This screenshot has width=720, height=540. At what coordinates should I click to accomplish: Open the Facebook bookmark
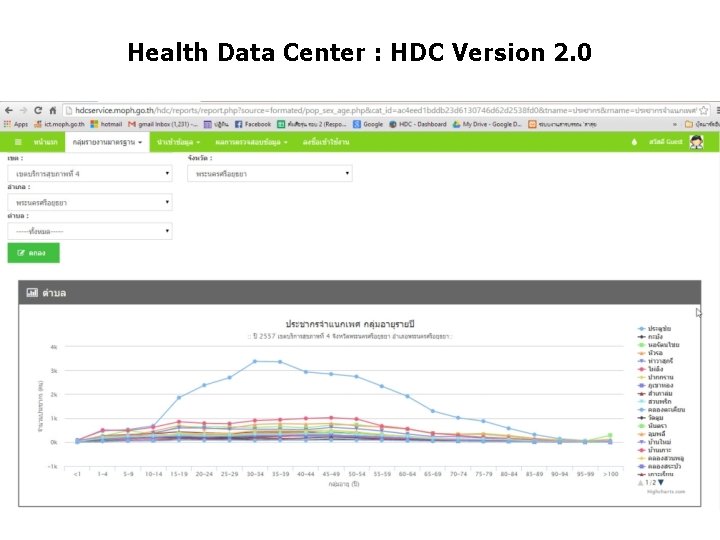(x=253, y=124)
